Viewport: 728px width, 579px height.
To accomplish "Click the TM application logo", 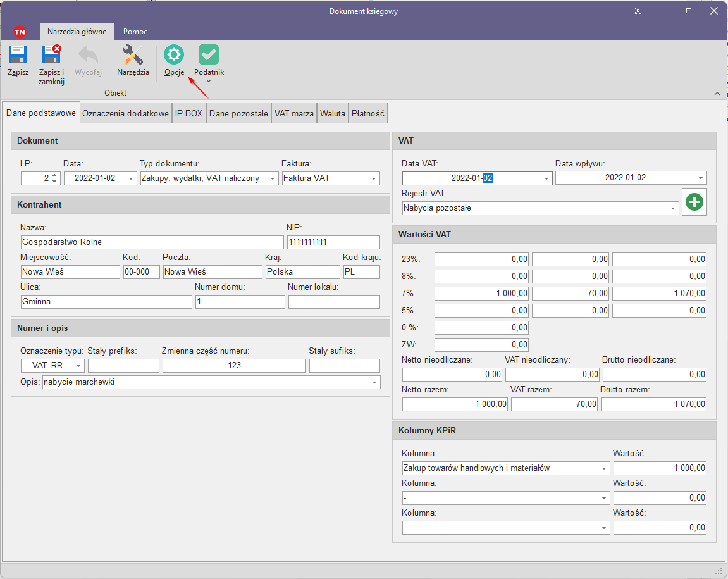I will 20,32.
